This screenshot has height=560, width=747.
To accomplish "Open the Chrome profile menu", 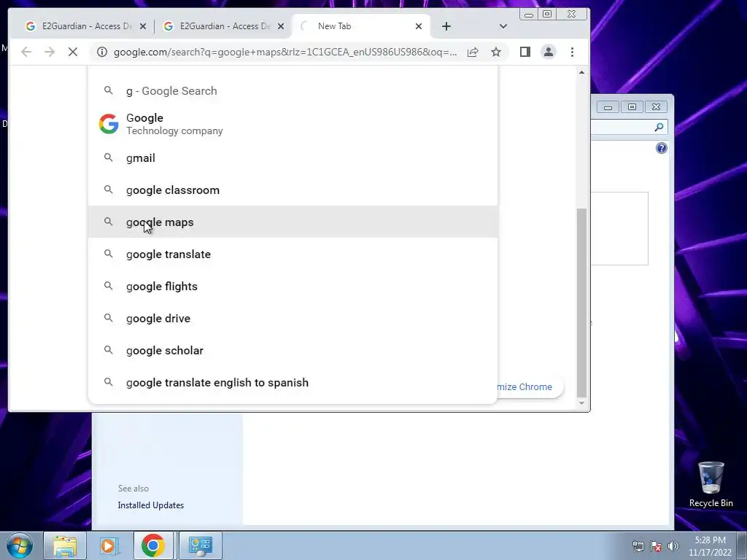I will click(x=549, y=52).
